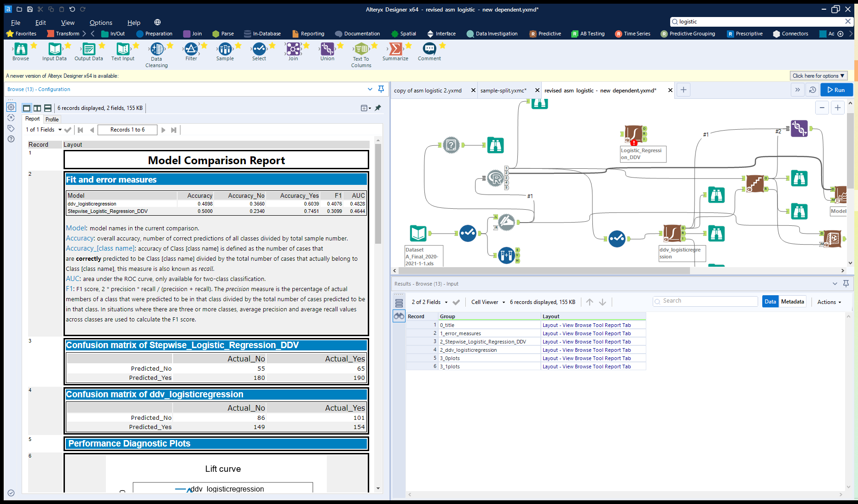Screen dimensions: 858x504
Task: Toggle single-pane report layout view
Action: point(27,108)
